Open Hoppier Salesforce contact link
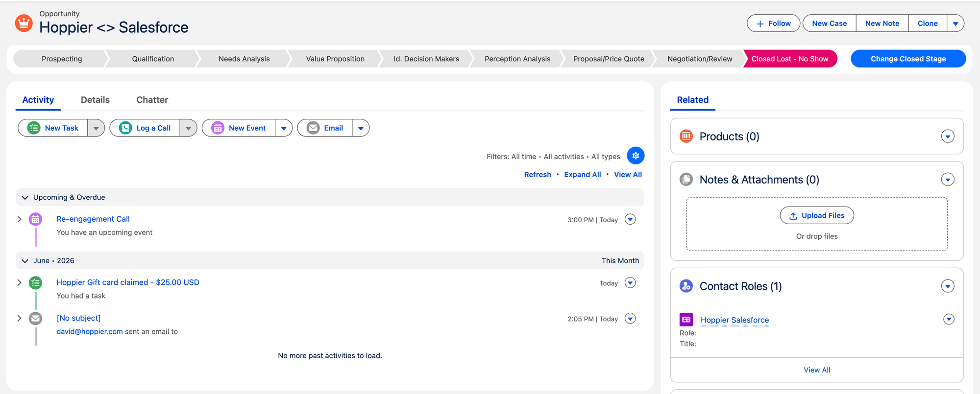The width and height of the screenshot is (980, 394). coord(735,320)
